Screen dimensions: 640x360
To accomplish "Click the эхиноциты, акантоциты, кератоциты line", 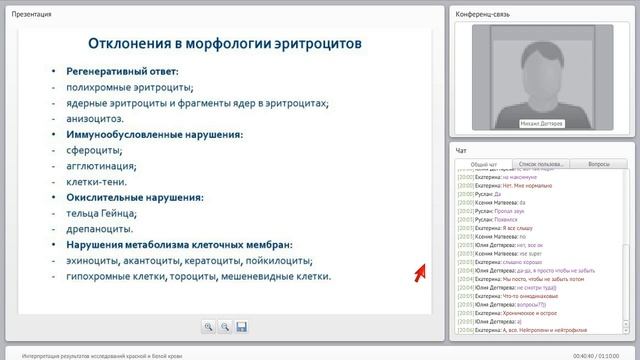I will [189, 261].
